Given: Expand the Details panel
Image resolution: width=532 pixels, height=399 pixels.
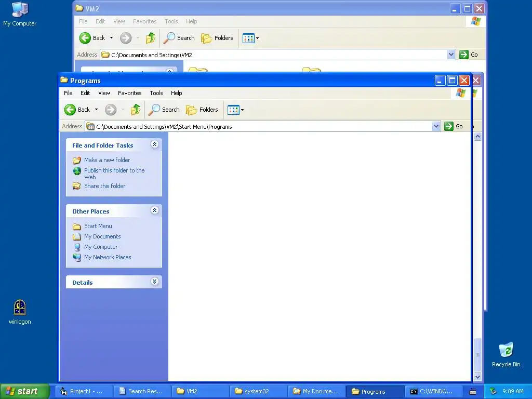Looking at the screenshot, I should [x=154, y=282].
